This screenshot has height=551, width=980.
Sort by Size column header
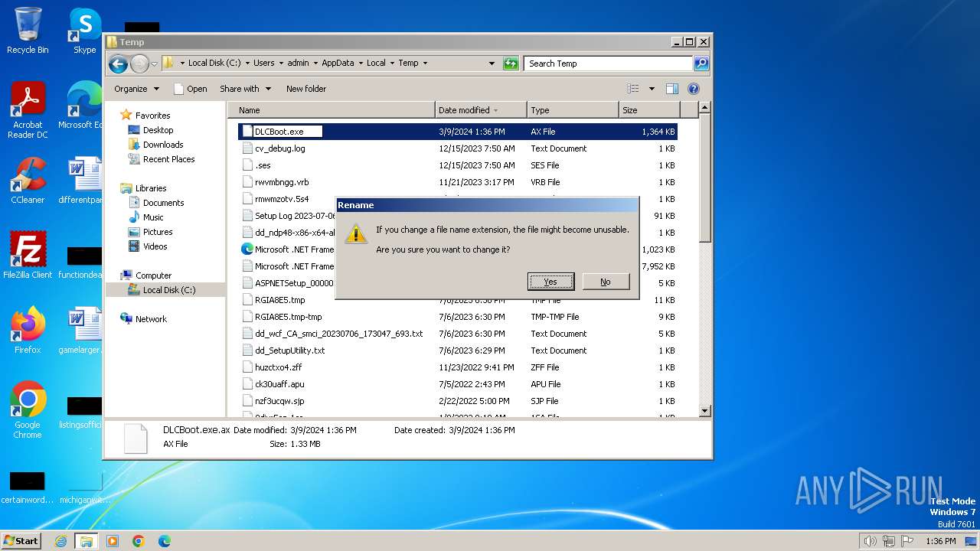[648, 110]
